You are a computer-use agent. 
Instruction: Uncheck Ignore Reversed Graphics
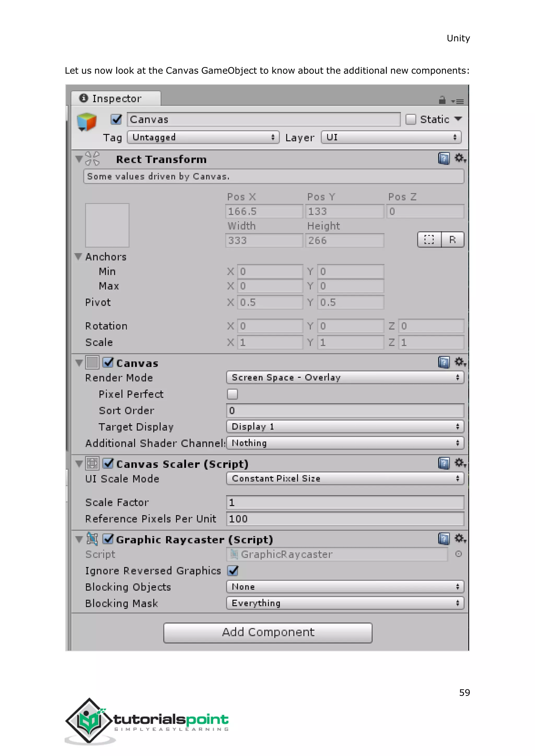tap(232, 570)
